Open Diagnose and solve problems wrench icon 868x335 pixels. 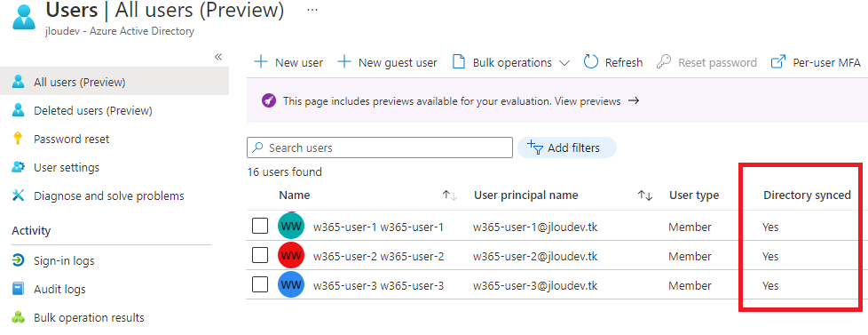pyautogui.click(x=19, y=195)
